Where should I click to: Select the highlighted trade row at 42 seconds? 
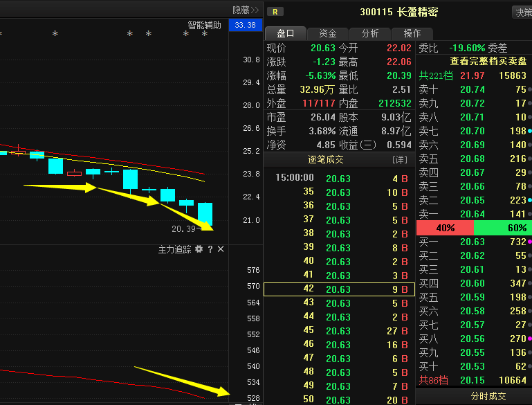coord(339,289)
